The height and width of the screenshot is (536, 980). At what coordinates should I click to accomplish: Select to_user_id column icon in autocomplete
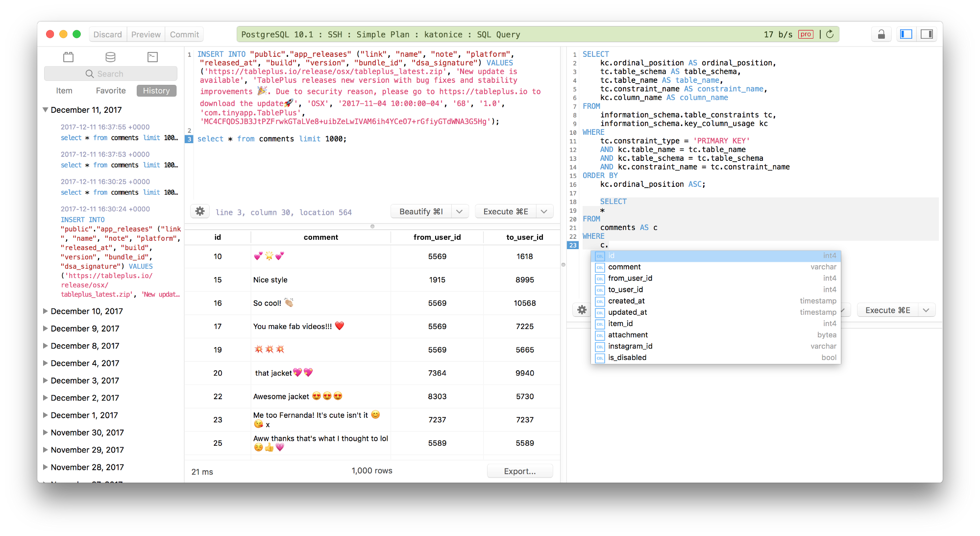(600, 290)
